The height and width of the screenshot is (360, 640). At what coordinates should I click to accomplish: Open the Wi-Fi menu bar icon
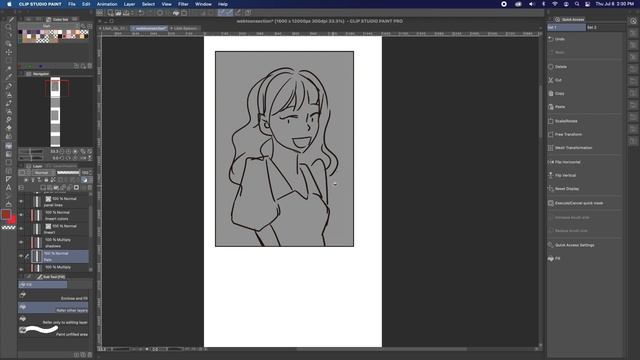click(x=555, y=4)
